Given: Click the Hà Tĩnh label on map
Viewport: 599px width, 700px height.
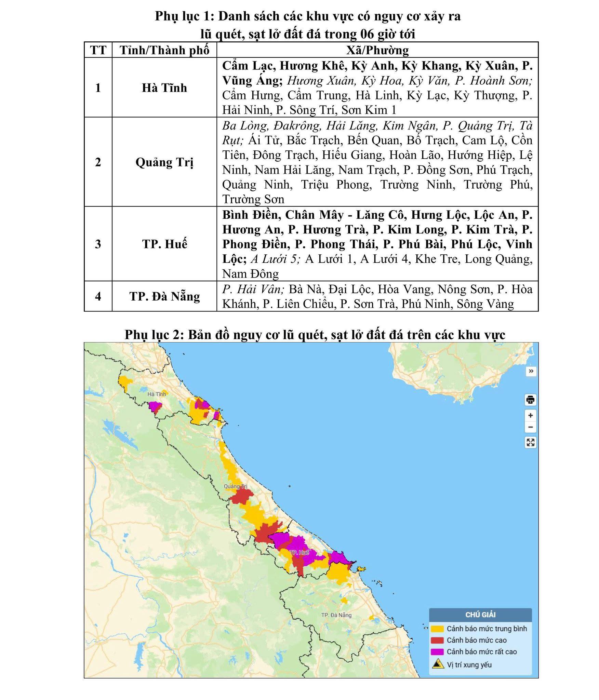Looking at the screenshot, I should (157, 394).
